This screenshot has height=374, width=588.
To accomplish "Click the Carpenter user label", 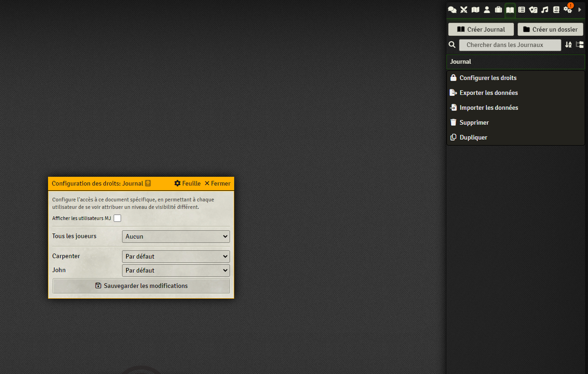I will (x=66, y=256).
